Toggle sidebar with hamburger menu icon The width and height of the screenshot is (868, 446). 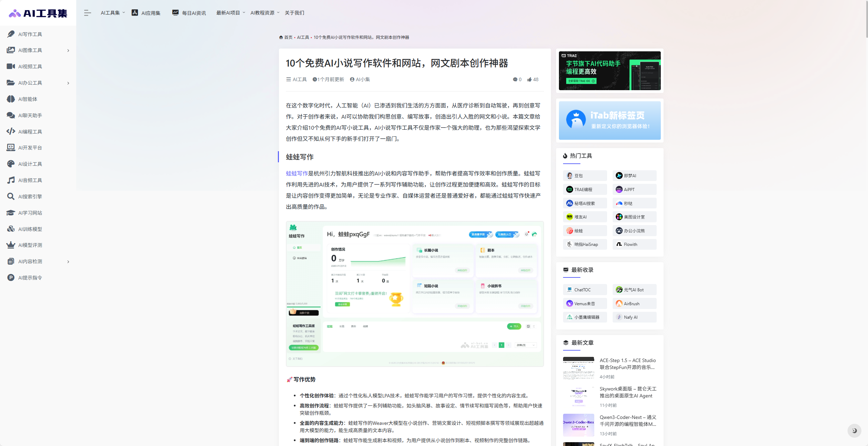87,13
